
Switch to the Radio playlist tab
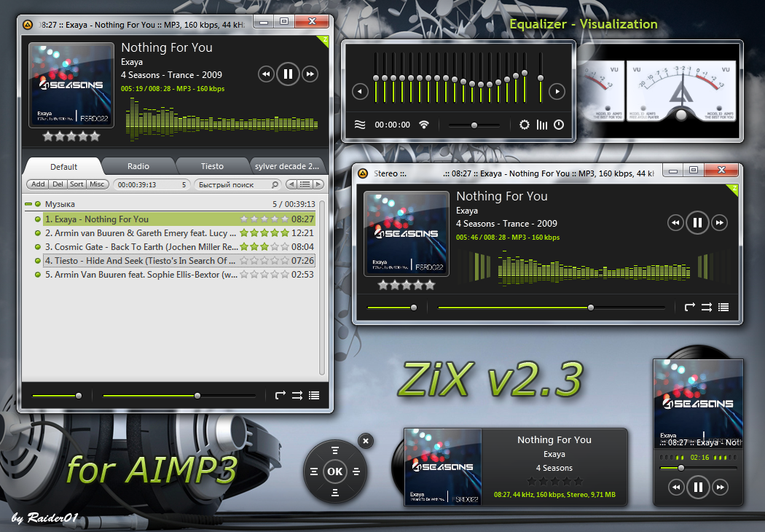pos(138,166)
